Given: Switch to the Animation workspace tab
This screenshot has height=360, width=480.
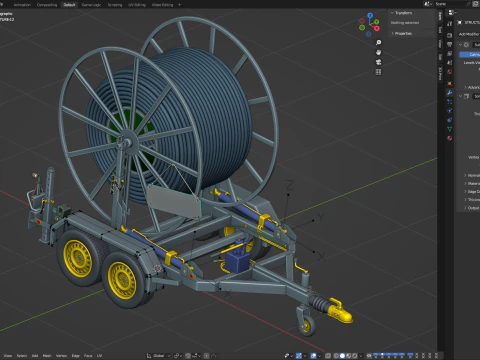Looking at the screenshot, I should pyautogui.click(x=22, y=5).
